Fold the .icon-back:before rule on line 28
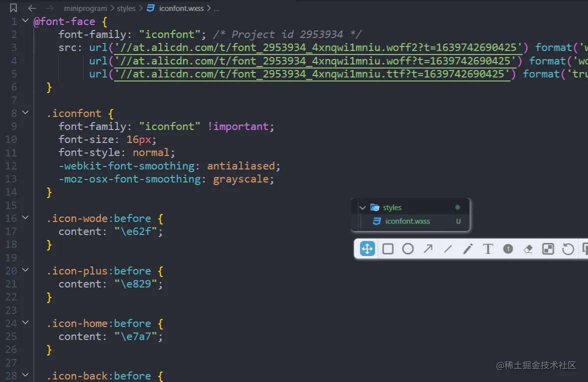 coord(25,374)
